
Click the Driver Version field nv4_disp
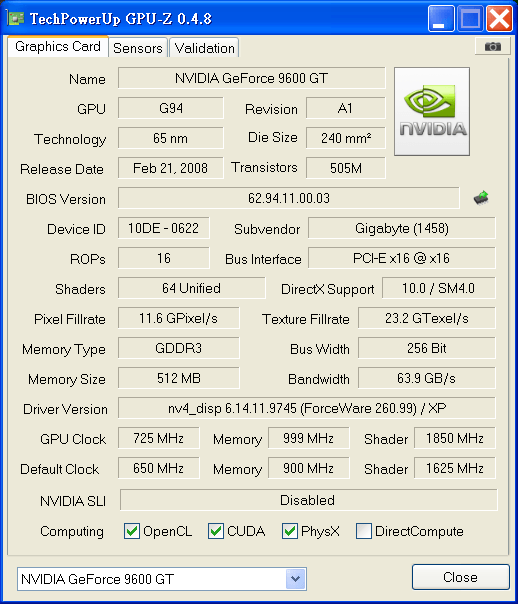pos(307,408)
